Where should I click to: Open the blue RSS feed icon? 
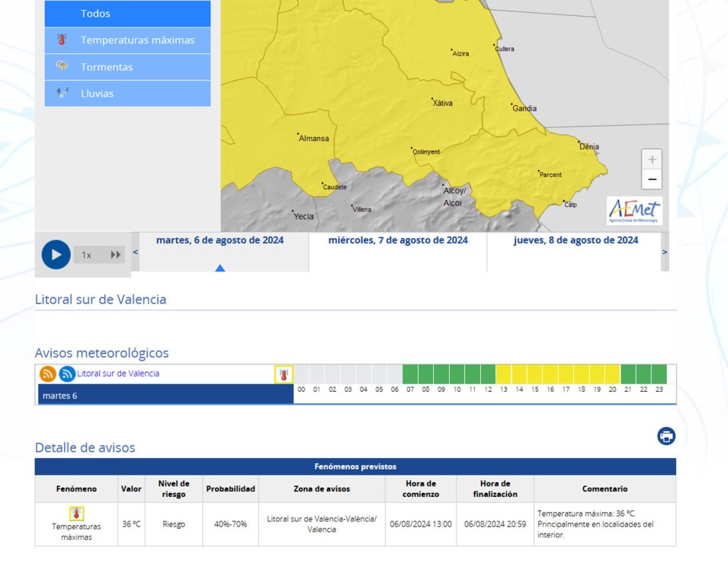point(67,373)
